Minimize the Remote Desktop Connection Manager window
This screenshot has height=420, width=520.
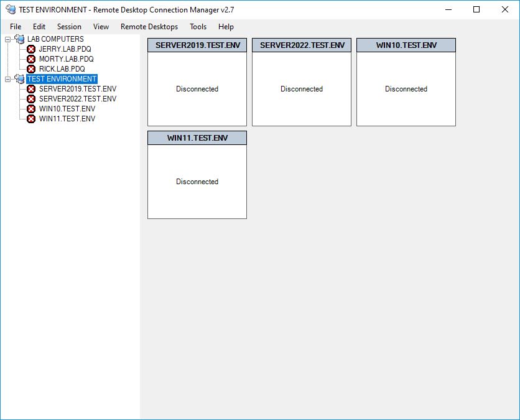448,9
